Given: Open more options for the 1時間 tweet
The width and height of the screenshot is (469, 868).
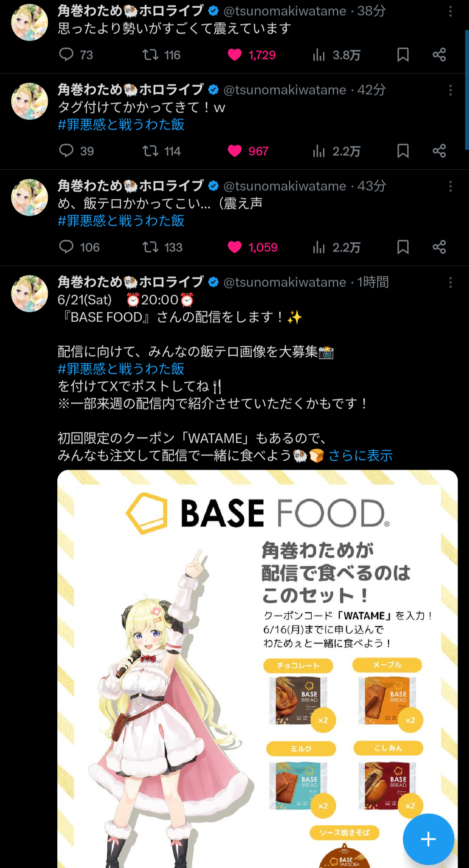Looking at the screenshot, I should click(450, 283).
